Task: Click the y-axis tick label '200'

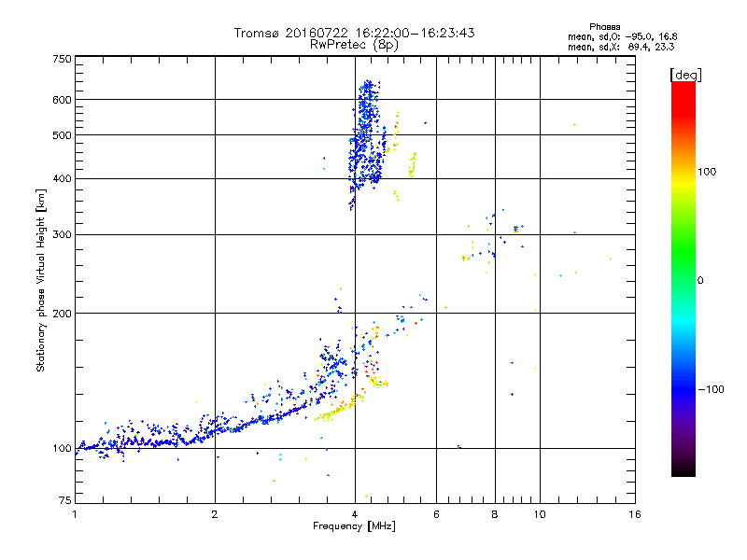Action: tap(62, 314)
